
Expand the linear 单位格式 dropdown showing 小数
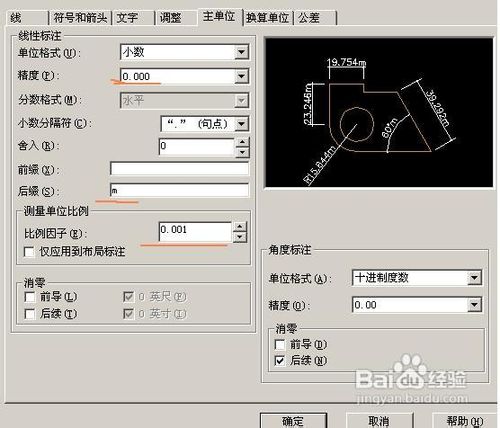point(241,52)
